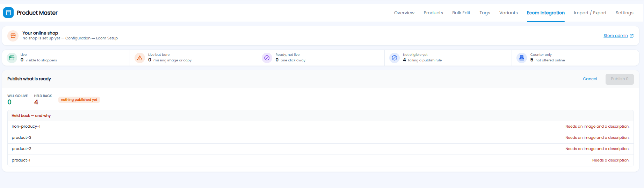Click non-producy-1's Needs an image and description note
Image resolution: width=644 pixels, height=188 pixels.
598,127
